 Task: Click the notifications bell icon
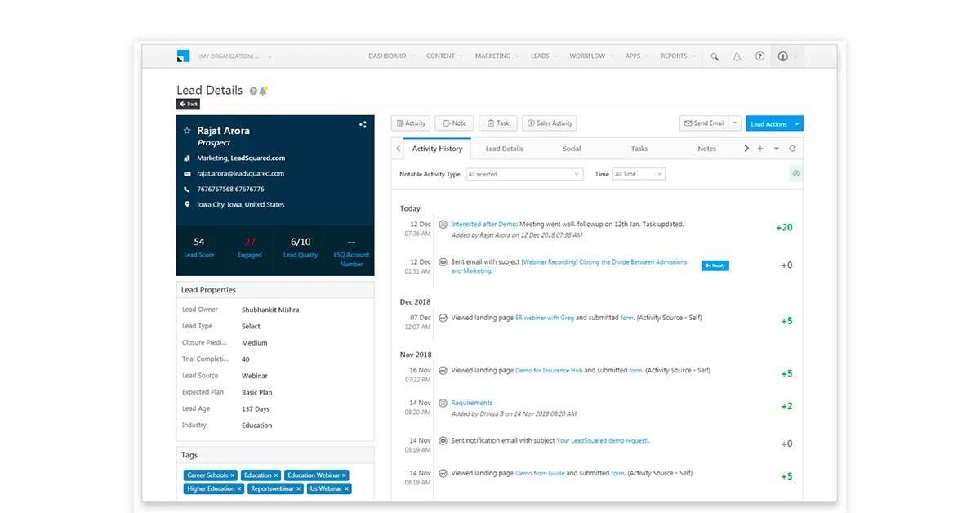737,56
